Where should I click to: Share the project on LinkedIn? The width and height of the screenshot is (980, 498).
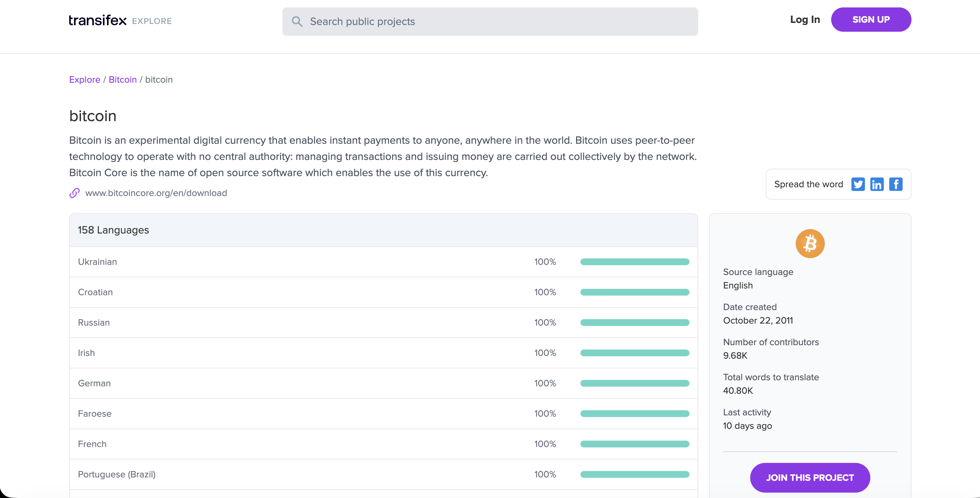[x=877, y=185]
